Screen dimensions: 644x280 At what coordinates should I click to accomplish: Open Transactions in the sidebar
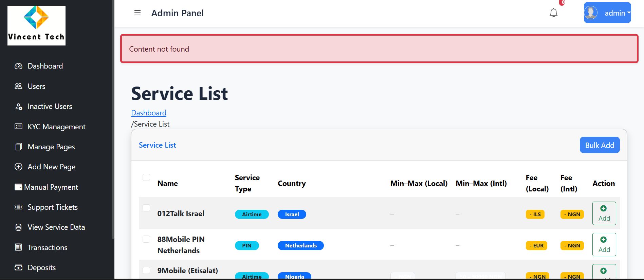point(47,247)
